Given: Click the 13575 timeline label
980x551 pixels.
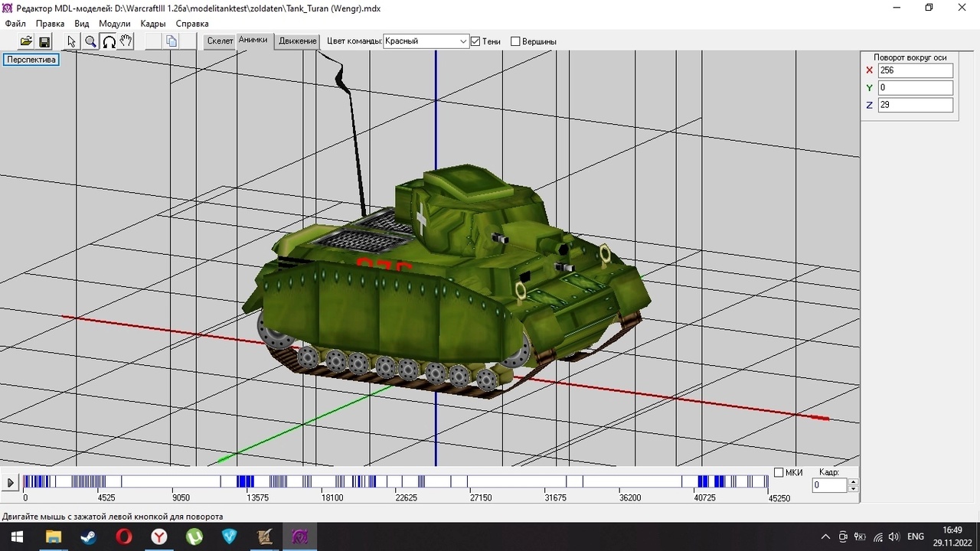Looking at the screenshot, I should click(256, 498).
